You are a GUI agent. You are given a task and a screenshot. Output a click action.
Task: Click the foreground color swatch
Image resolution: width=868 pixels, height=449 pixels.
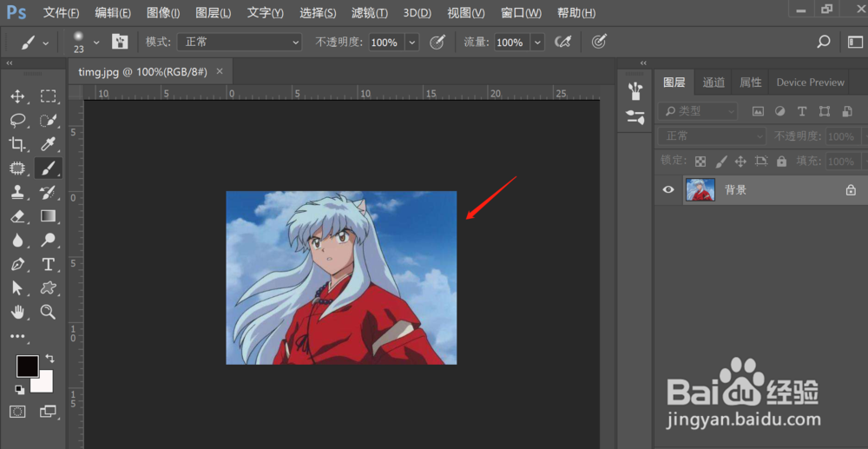click(x=27, y=366)
